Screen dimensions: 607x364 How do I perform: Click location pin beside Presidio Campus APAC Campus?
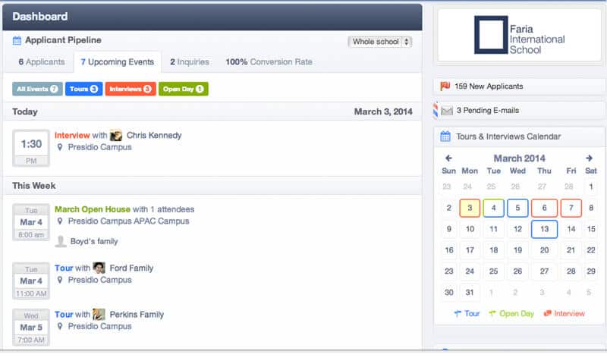(x=60, y=221)
